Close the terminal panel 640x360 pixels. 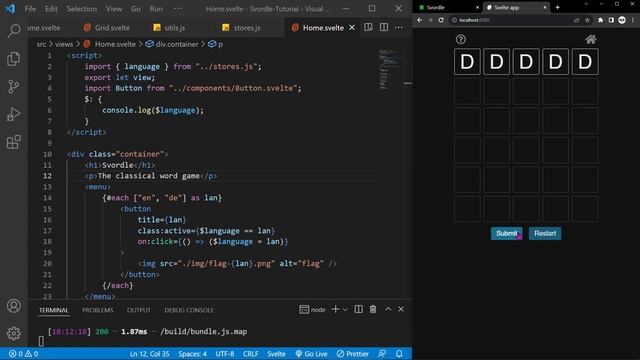401,309
